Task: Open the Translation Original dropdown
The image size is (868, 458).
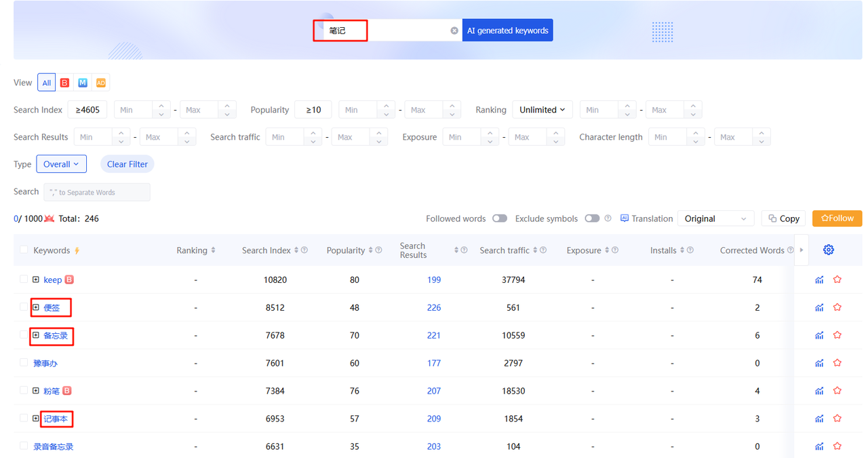Action: point(715,218)
